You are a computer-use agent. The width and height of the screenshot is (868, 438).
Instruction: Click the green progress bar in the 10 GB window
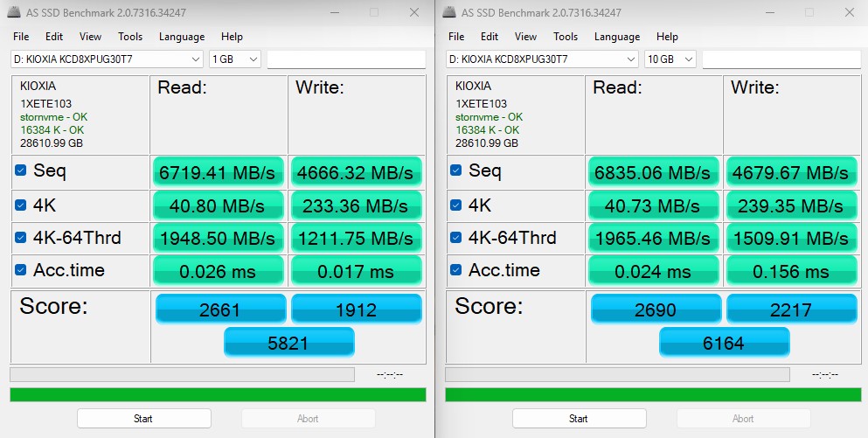[x=653, y=394]
